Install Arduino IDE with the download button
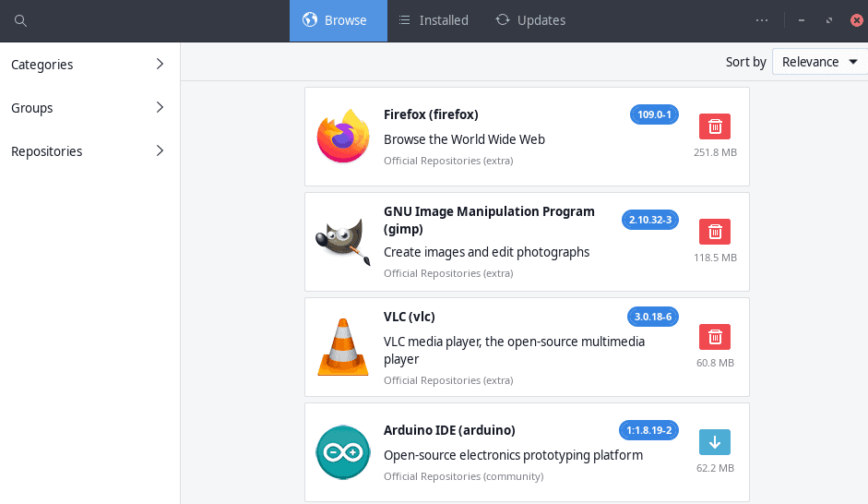This screenshot has width=868, height=504. pyautogui.click(x=715, y=442)
